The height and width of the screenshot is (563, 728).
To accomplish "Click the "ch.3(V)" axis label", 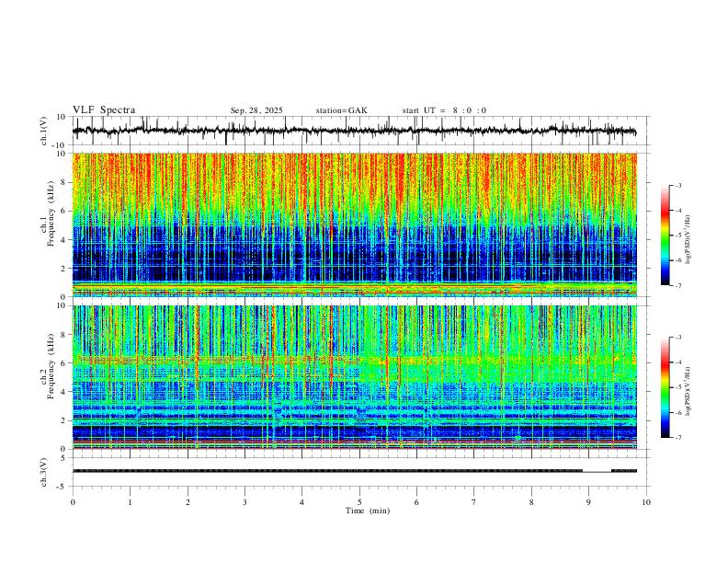I will point(44,472).
